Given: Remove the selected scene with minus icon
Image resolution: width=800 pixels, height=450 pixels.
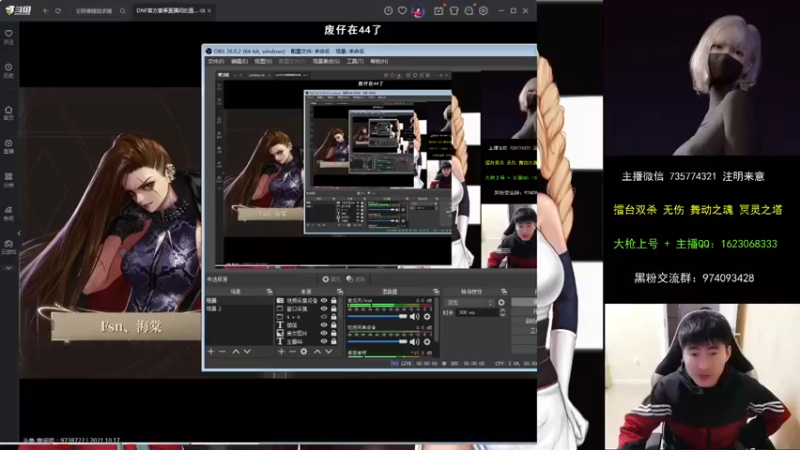Looking at the screenshot, I should point(222,352).
